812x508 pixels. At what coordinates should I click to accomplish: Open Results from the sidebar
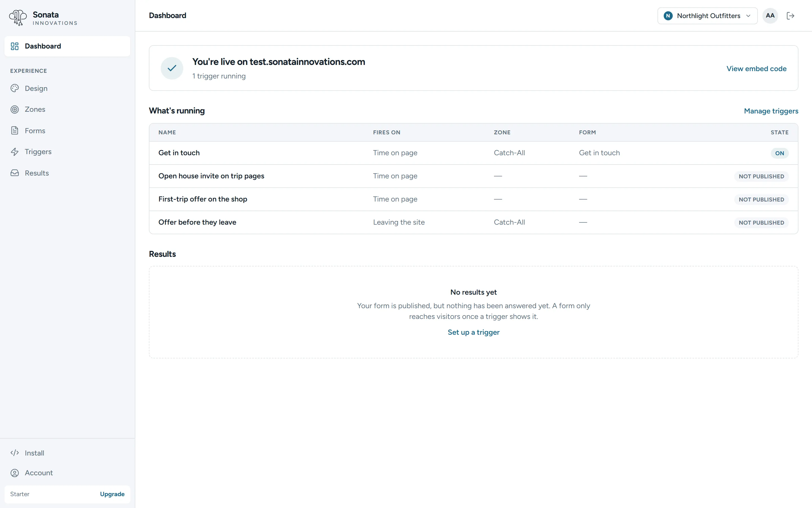click(67, 173)
